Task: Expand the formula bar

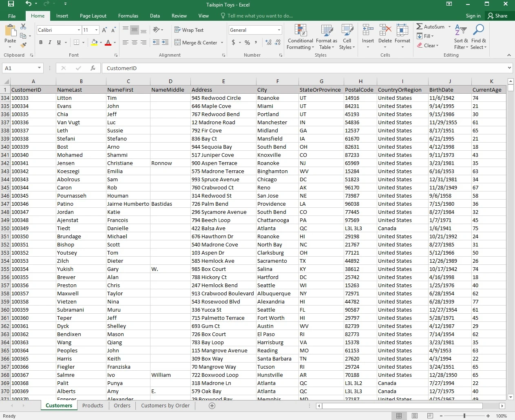Action: (509, 68)
